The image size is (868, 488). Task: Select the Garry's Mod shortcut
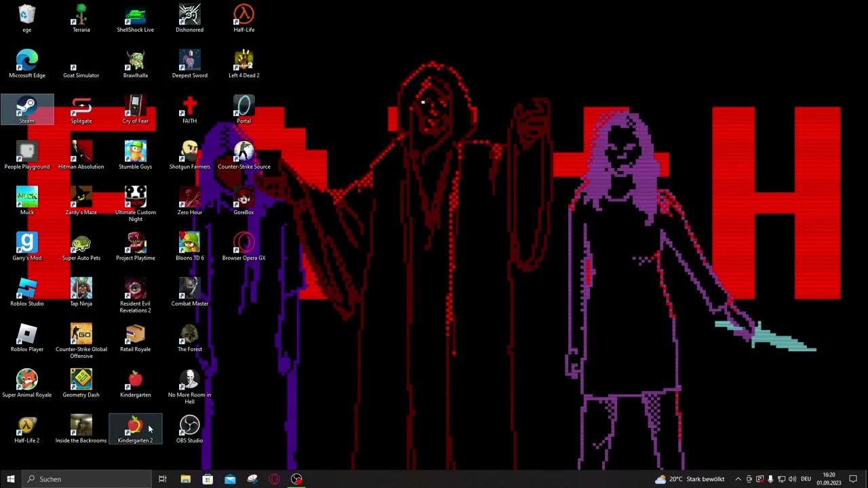27,247
